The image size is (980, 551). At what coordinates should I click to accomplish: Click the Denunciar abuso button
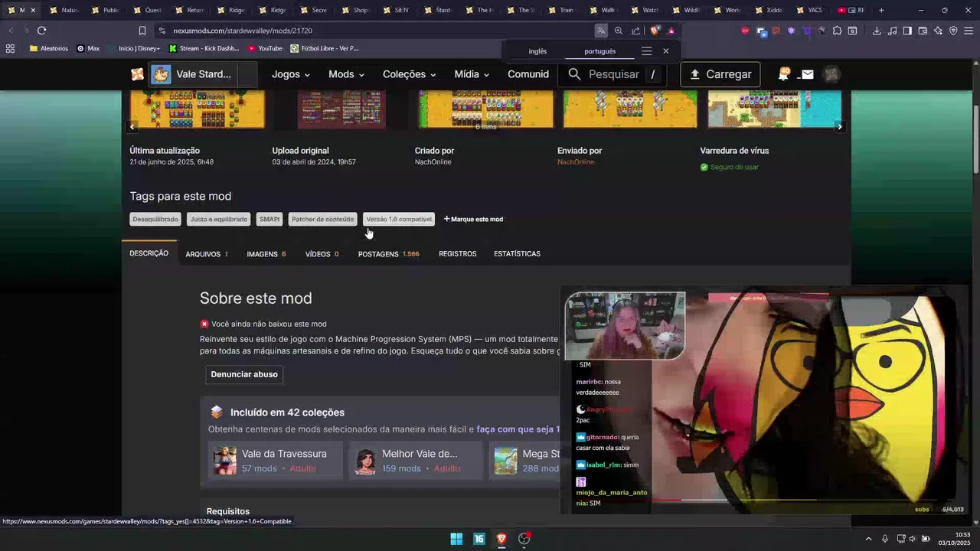[244, 374]
